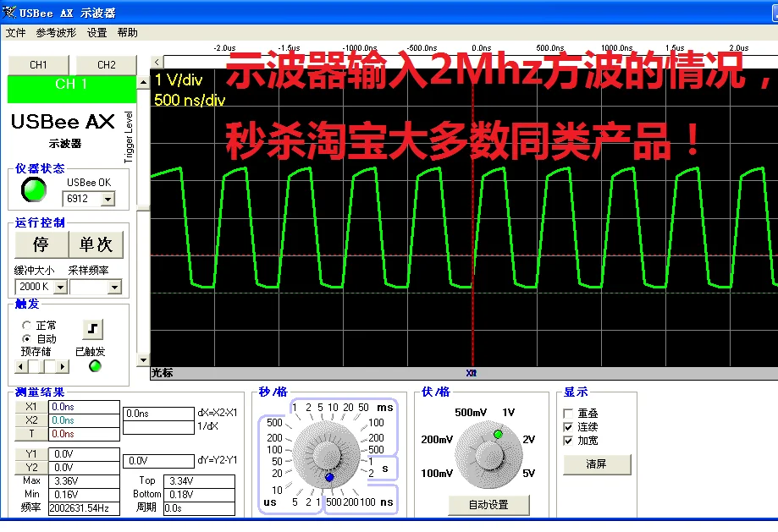Click the 1/dX result field
This screenshot has height=532, width=778.
point(158,427)
